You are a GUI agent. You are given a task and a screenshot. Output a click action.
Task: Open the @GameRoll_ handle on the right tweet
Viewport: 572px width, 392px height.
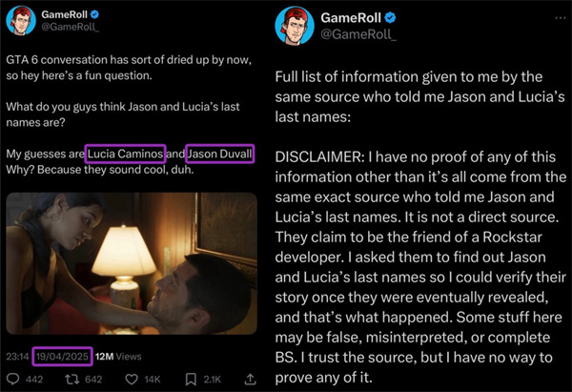tap(358, 34)
